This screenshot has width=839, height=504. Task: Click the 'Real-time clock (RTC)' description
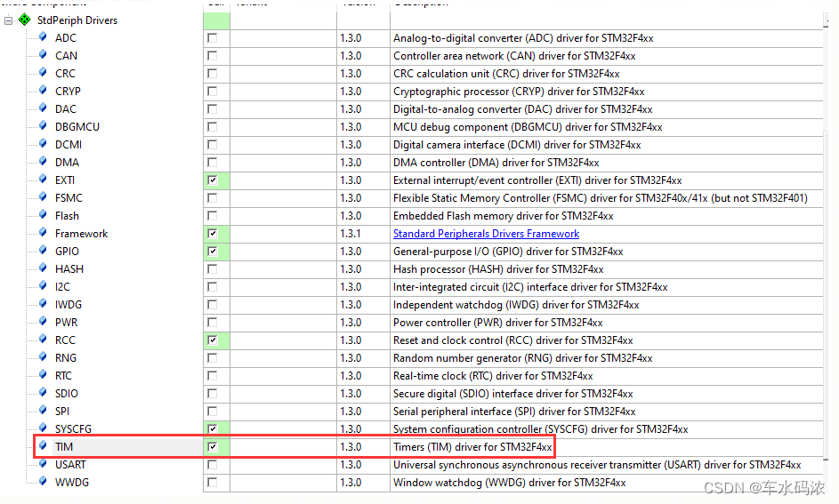click(493, 376)
